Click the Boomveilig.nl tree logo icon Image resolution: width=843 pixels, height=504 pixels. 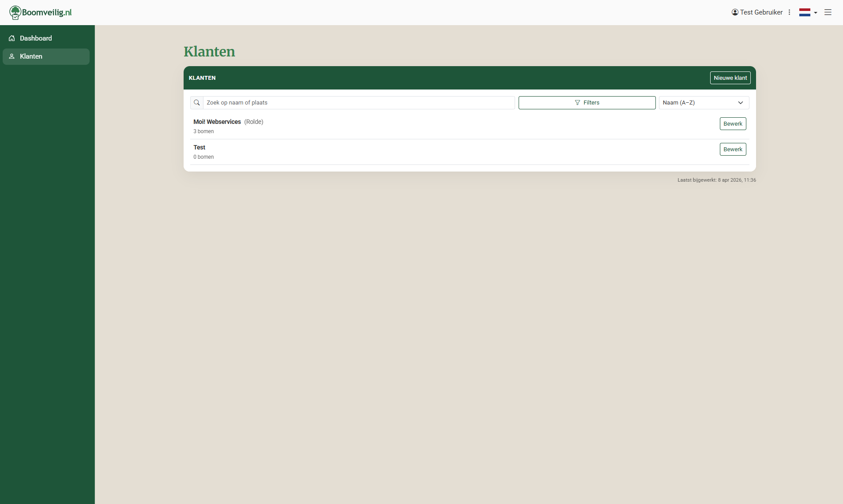tap(15, 12)
